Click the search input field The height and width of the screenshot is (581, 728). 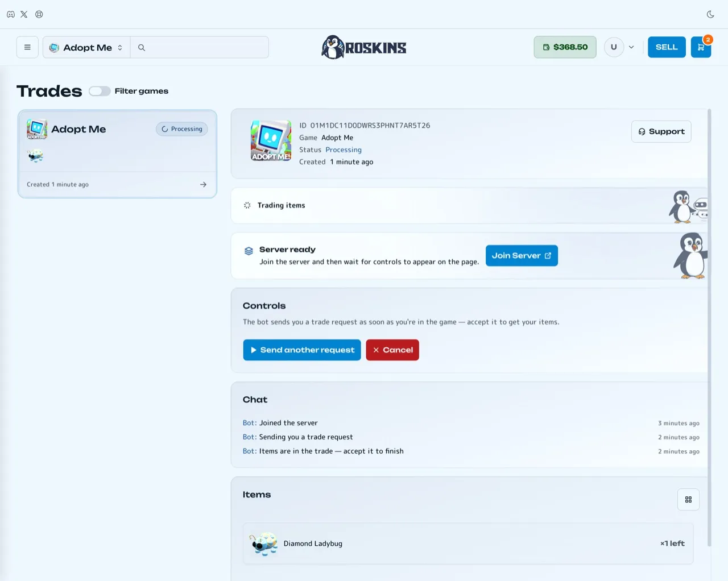[x=206, y=47]
